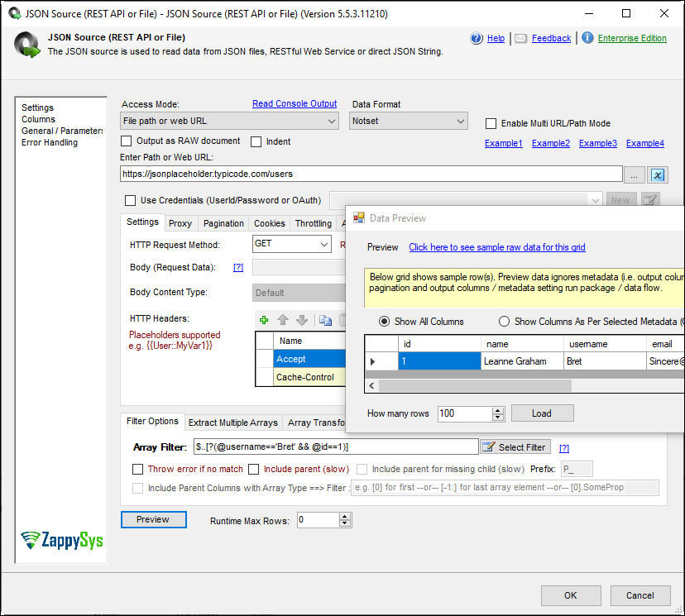685x616 pixels.
Task: Click the Leanne Graham cell in preview
Action: point(522,361)
